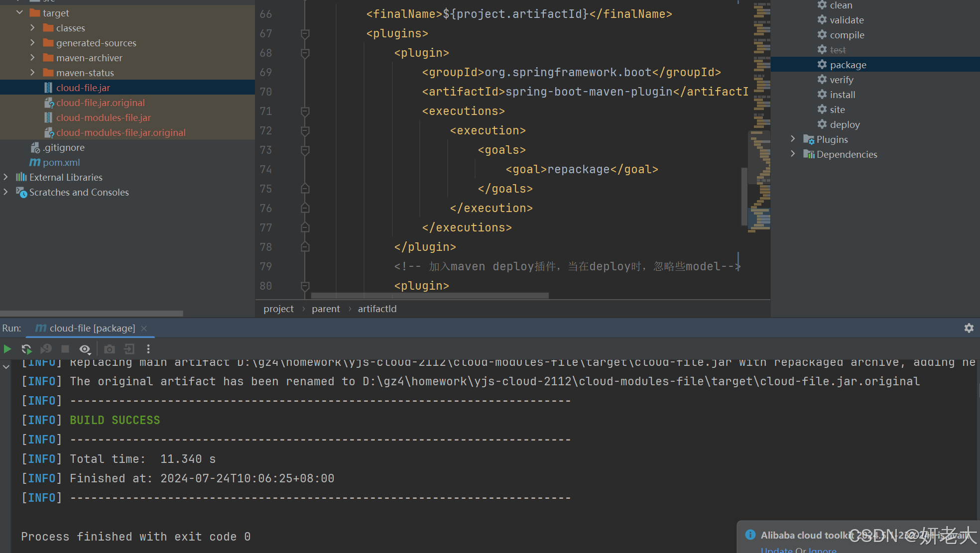Fold the goals tag at line 73
980x553 pixels.
tap(305, 150)
